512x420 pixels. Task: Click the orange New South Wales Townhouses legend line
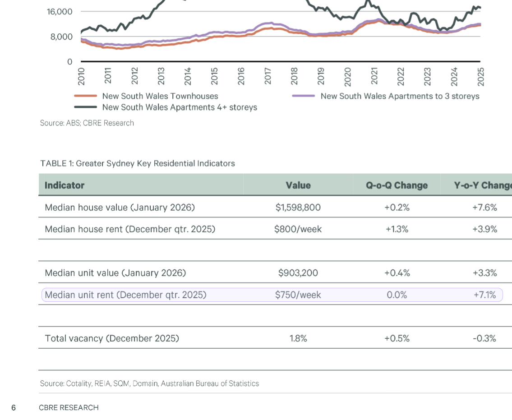coord(86,96)
